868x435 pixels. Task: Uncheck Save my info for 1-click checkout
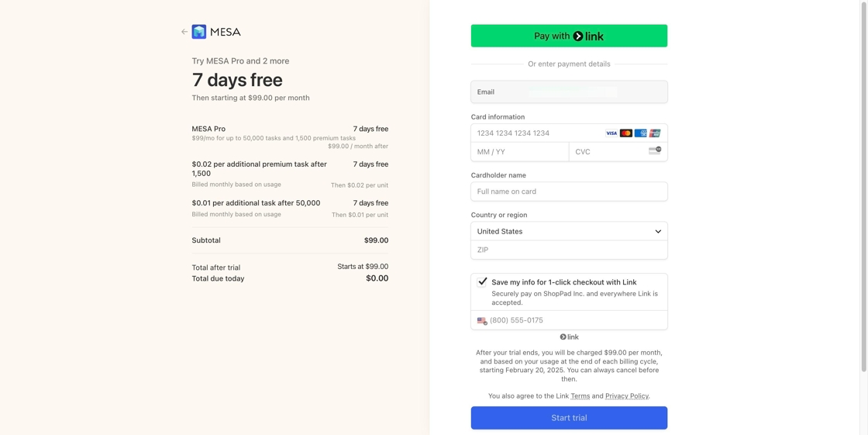pos(482,282)
